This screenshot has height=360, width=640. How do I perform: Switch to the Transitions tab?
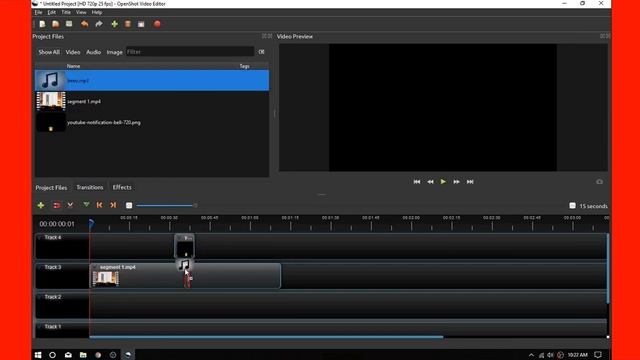pyautogui.click(x=90, y=187)
